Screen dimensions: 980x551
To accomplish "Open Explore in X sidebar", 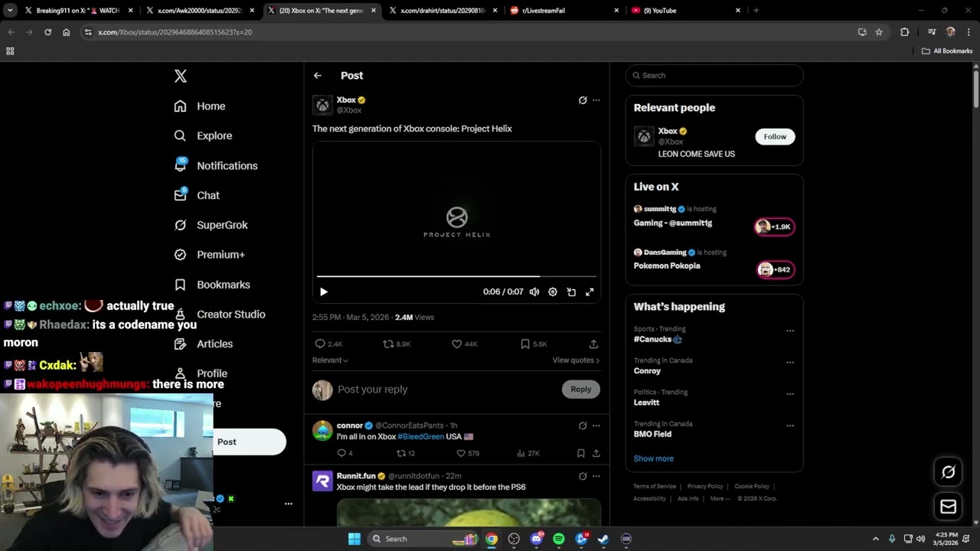I will [x=203, y=135].
